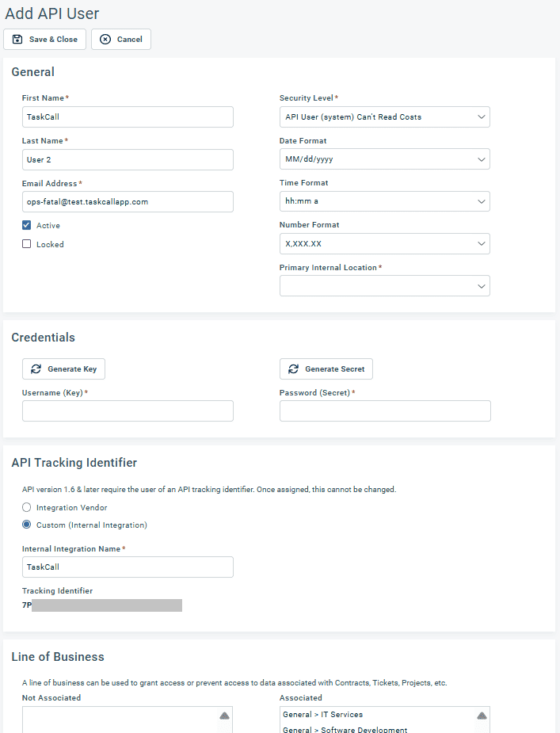Open the Primary Internal Location dropdown
The width and height of the screenshot is (560, 733).
(385, 285)
